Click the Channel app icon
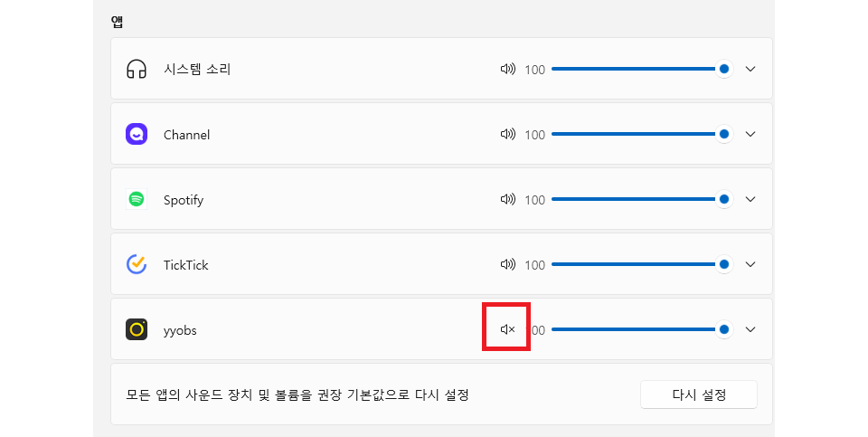This screenshot has height=437, width=868. pos(137,134)
